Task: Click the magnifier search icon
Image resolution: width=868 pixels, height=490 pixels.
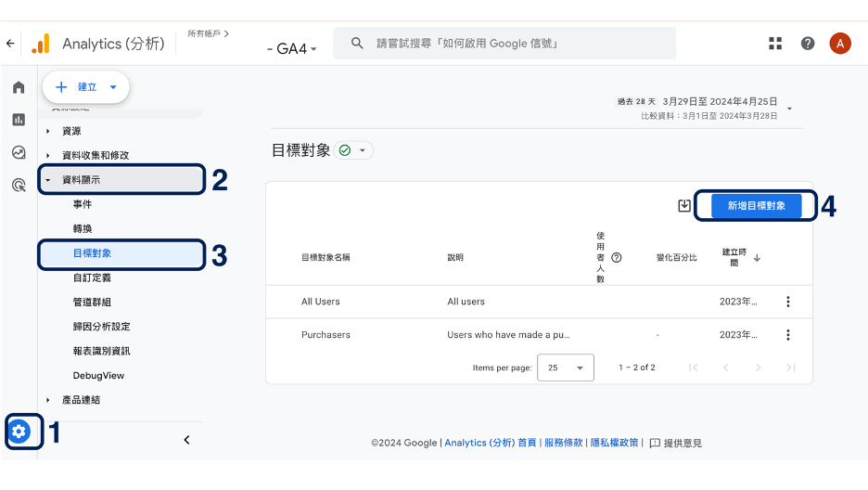Action: click(357, 44)
